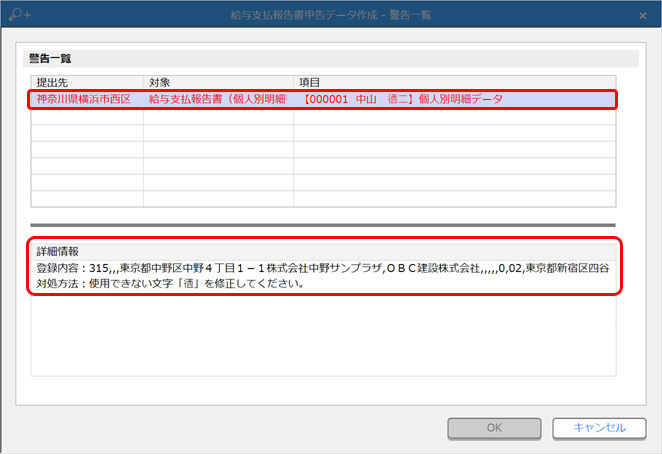Select the 項目 column header
662x454 pixels.
point(455,81)
